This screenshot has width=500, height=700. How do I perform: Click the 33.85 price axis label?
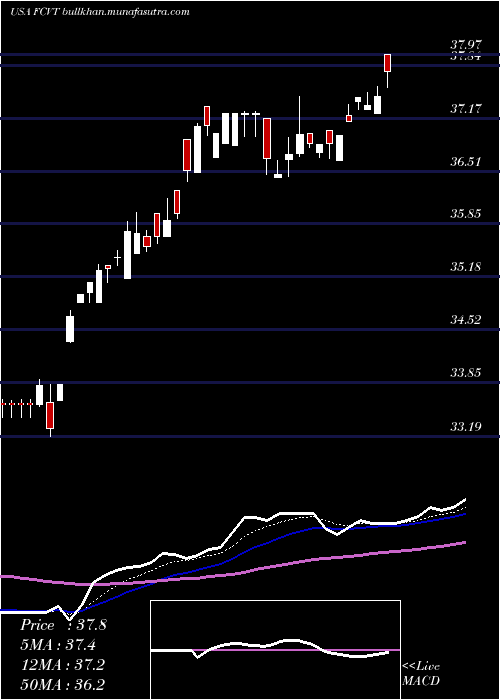(465, 372)
